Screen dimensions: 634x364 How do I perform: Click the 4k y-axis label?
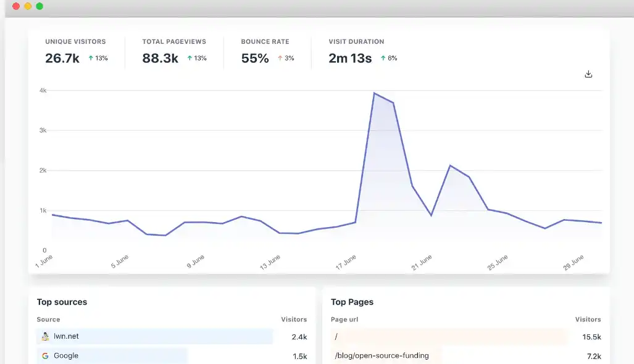(43, 91)
